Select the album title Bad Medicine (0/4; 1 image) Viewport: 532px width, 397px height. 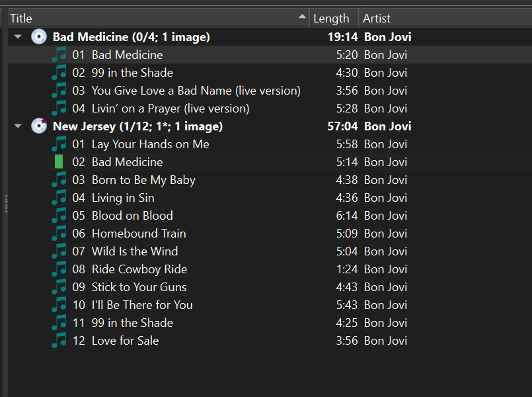(132, 37)
